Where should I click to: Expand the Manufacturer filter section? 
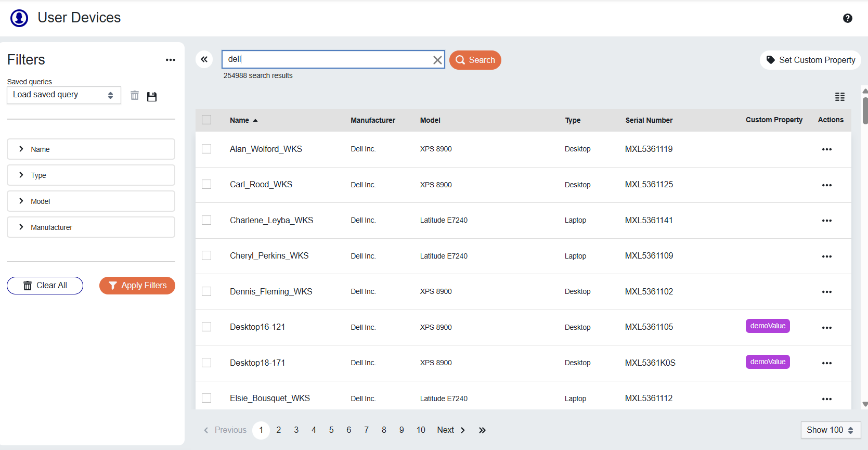[90, 227]
